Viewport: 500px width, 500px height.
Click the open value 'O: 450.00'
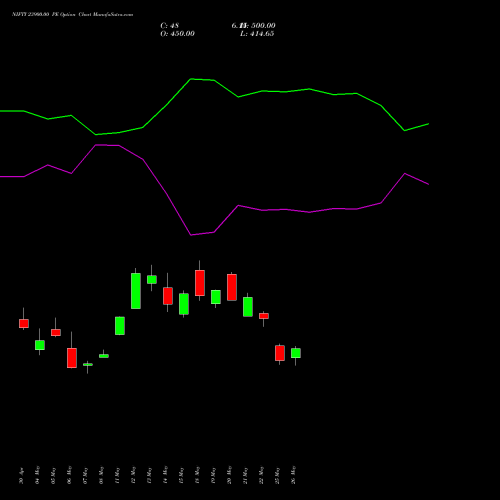pyautogui.click(x=177, y=34)
